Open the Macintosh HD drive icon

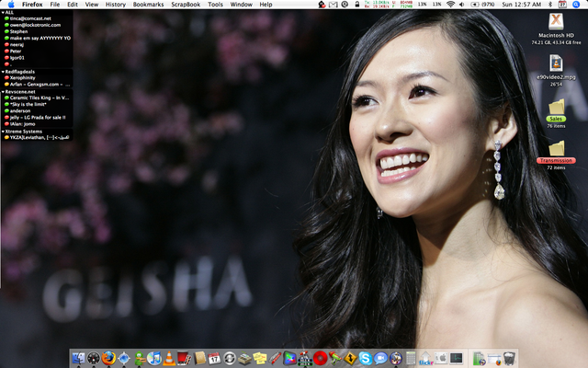[x=556, y=22]
